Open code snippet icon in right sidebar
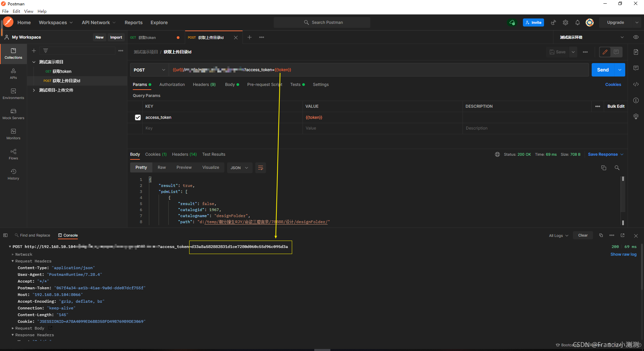Image resolution: width=644 pixels, height=351 pixels. [636, 84]
